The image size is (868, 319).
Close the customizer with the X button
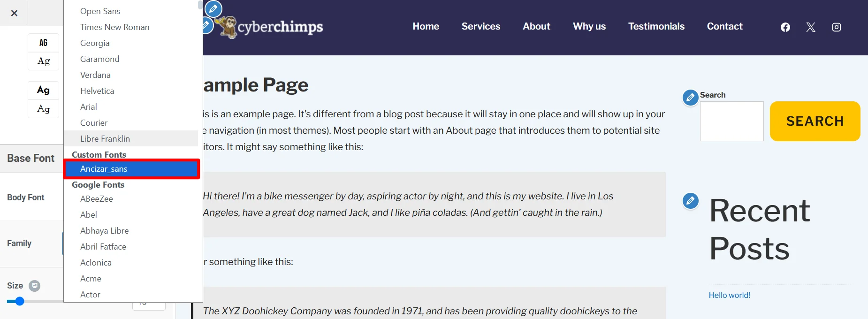pos(14,13)
